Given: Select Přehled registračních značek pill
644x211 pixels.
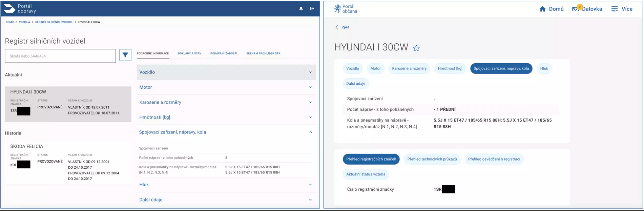Looking at the screenshot, I should pos(371,159).
